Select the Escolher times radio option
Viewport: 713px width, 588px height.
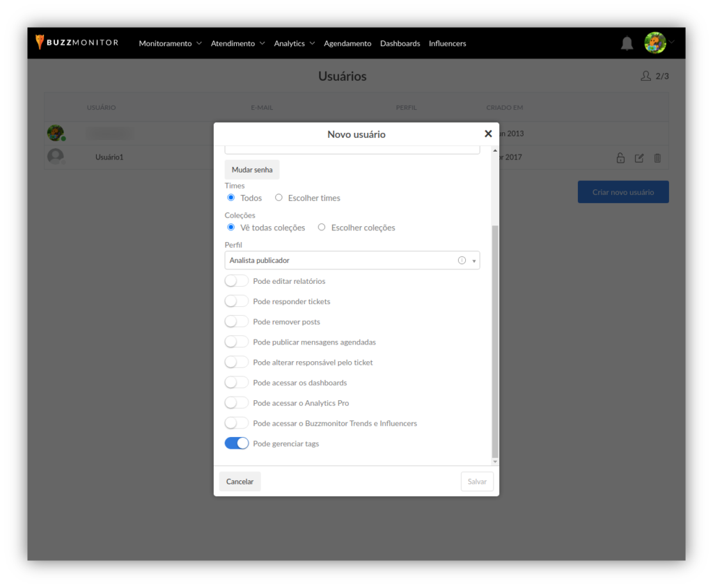[x=279, y=198]
